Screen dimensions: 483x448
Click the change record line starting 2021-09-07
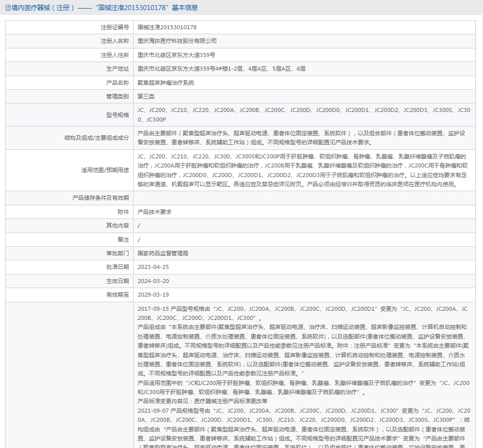[304, 411]
